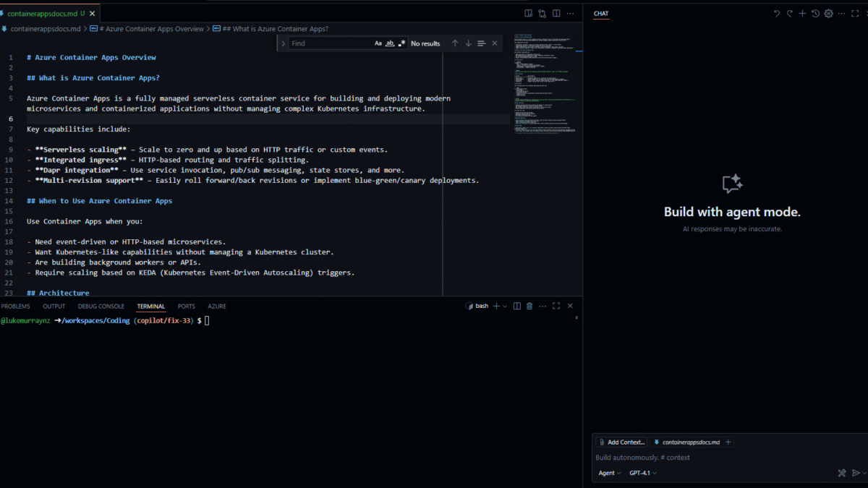The image size is (868, 488).
Task: Configure chat tools wrench icon
Action: 842,473
